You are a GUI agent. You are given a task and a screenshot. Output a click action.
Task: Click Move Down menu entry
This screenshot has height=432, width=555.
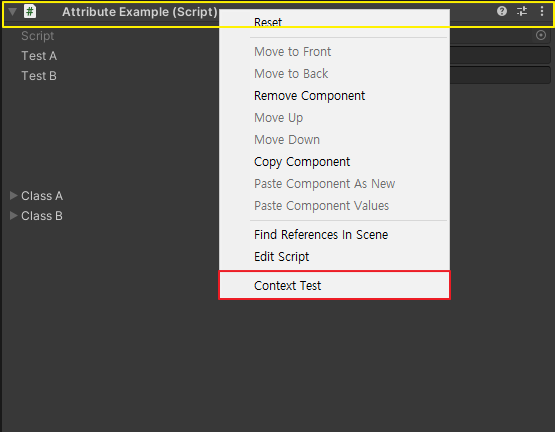pyautogui.click(x=334, y=140)
